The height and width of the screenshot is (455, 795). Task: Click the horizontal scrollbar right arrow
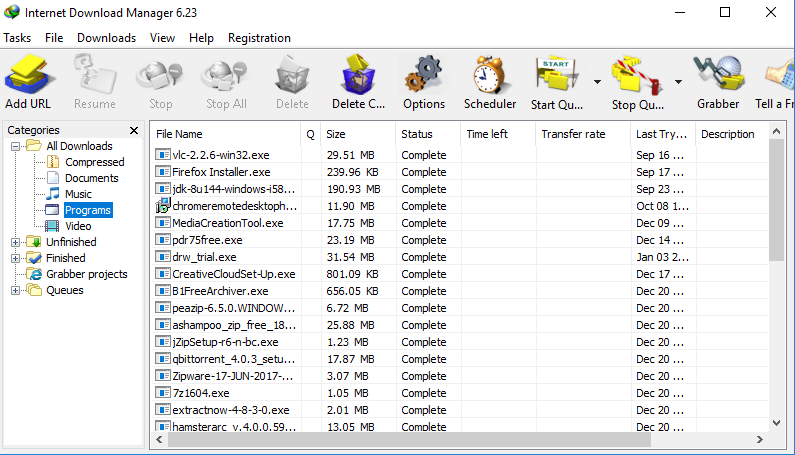point(760,439)
